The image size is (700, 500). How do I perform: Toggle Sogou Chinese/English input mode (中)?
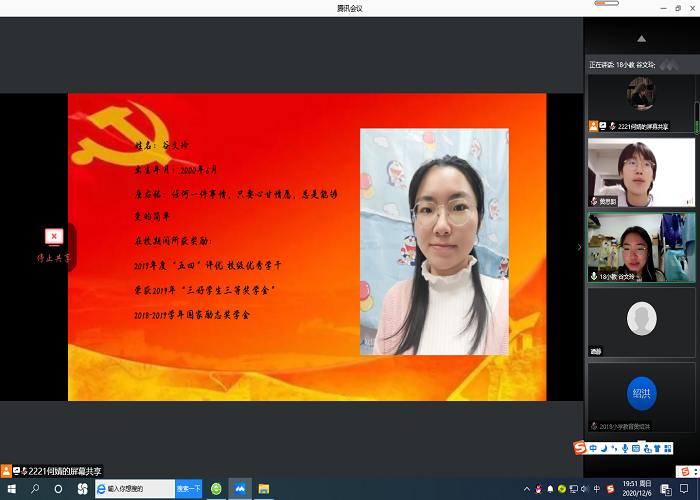click(594, 447)
